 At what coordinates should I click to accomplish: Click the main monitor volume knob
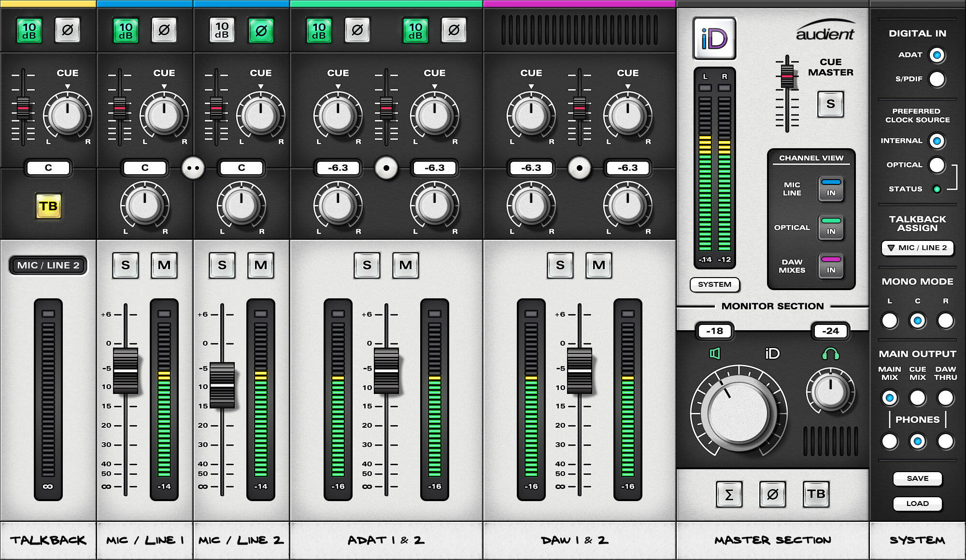[739, 413]
